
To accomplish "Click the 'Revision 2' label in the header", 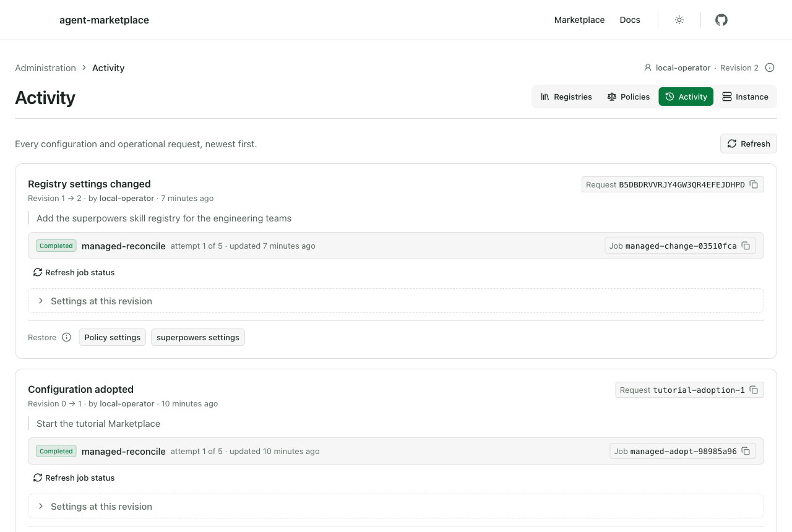I will pos(739,67).
